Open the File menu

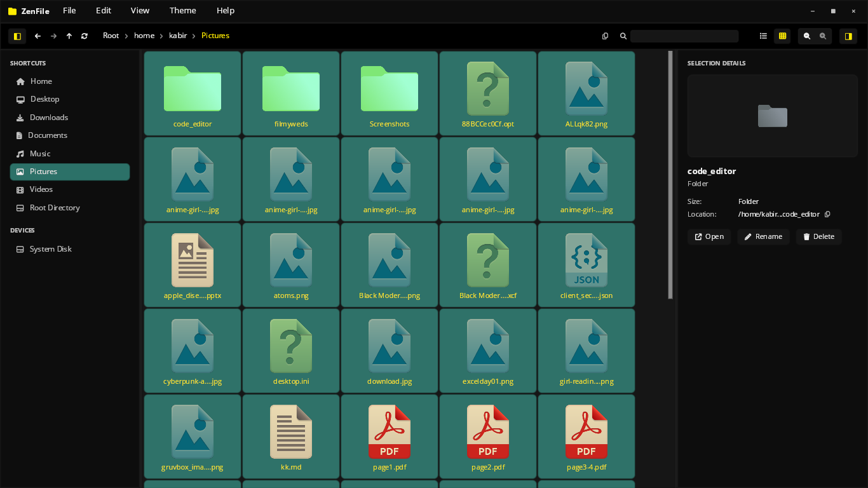69,10
